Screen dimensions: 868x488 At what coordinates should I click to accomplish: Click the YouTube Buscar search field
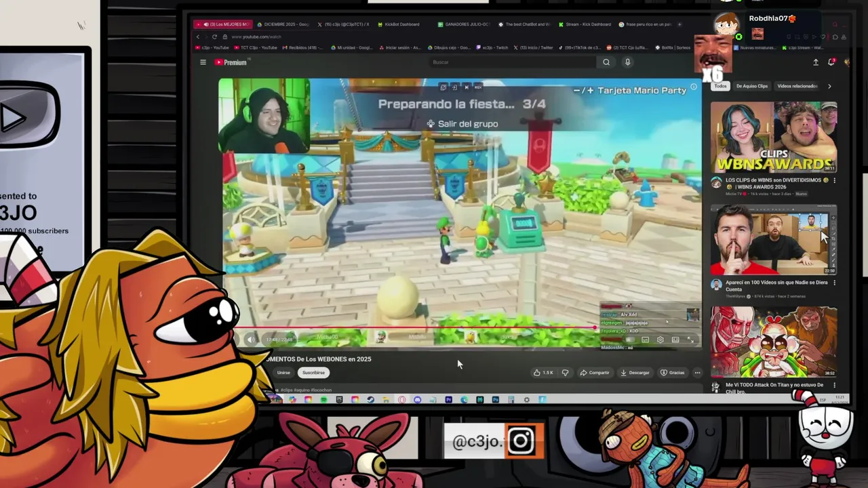pos(512,62)
